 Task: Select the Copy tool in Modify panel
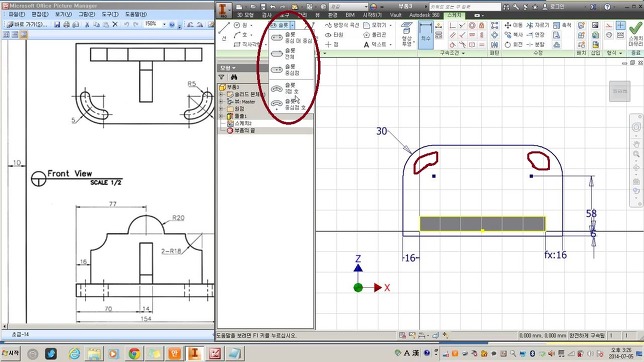(513, 35)
